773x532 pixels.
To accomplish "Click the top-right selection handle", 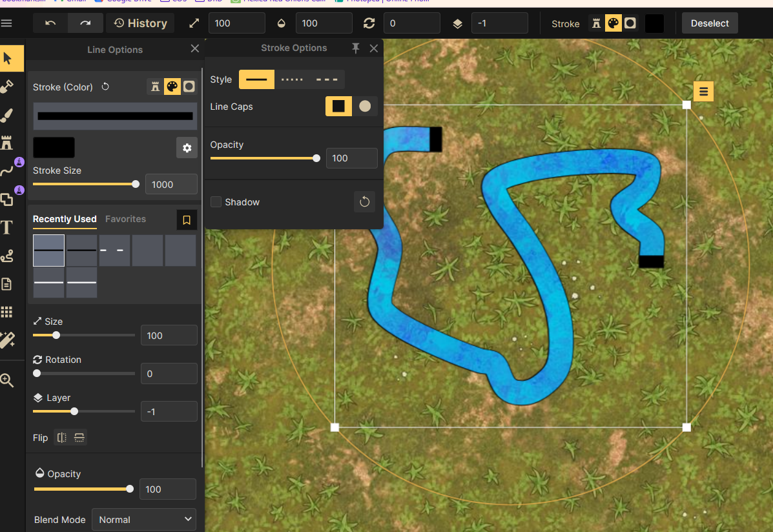I will (x=686, y=105).
